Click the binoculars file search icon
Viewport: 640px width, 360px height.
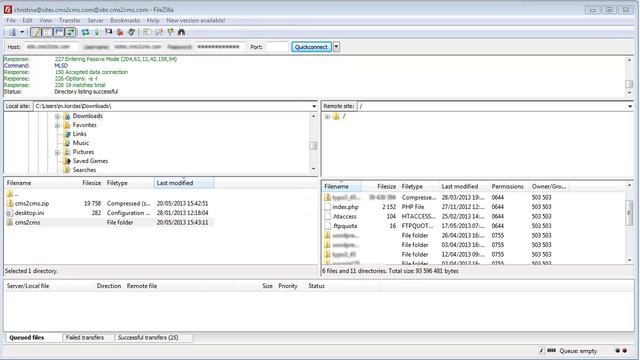point(181,32)
